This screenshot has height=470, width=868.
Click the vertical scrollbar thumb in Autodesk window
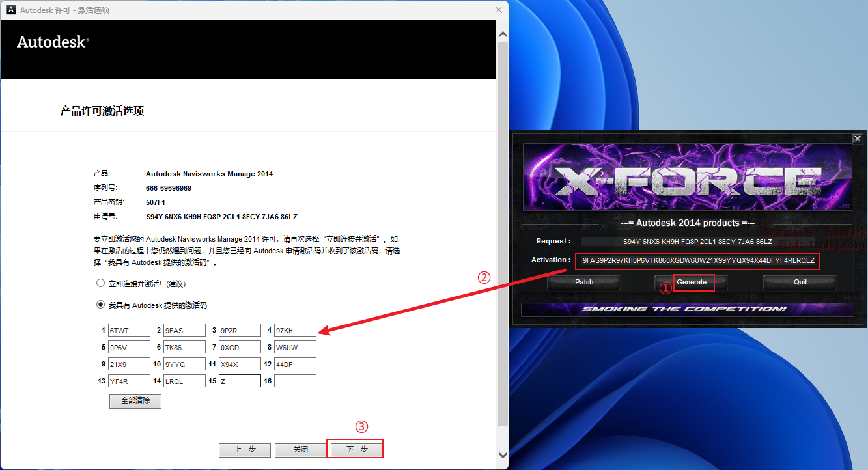502,235
